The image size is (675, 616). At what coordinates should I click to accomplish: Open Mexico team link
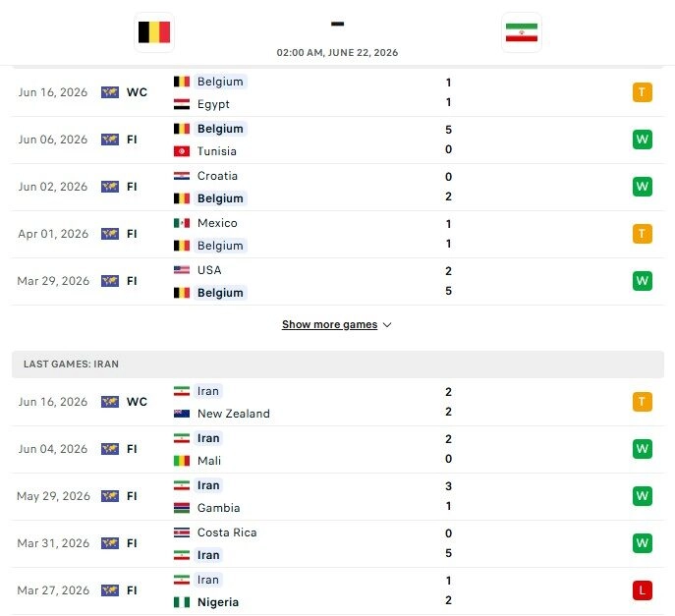217,223
